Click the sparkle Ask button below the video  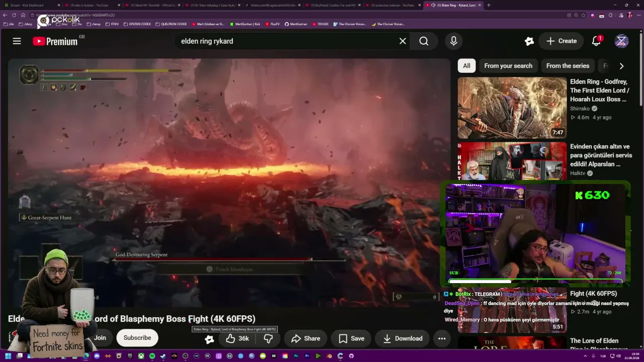pyautogui.click(x=209, y=339)
